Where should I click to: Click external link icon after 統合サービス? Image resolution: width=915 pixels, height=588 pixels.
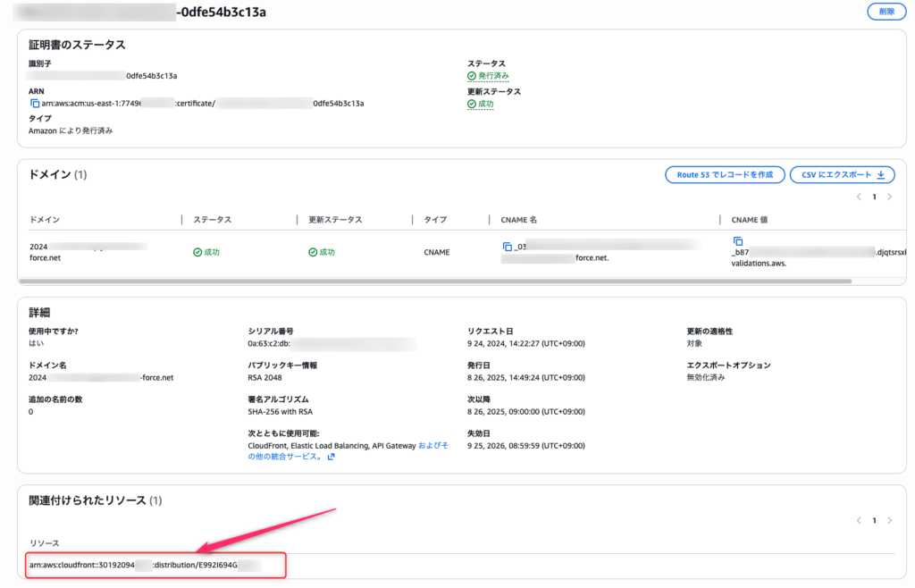[331, 457]
